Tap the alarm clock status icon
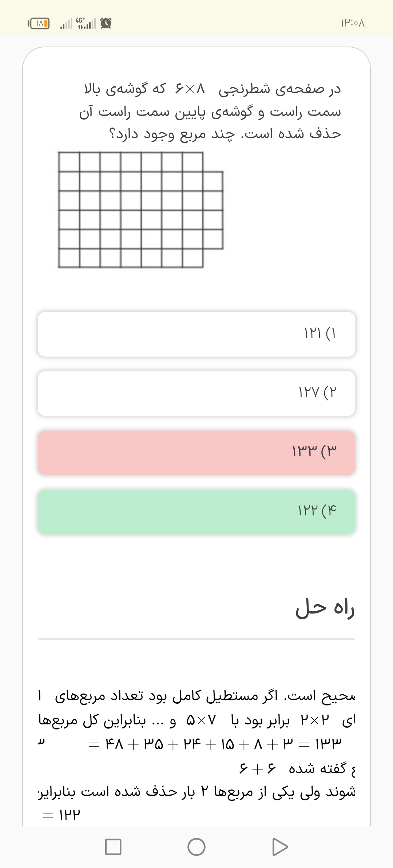The height and width of the screenshot is (868, 393). (106, 24)
